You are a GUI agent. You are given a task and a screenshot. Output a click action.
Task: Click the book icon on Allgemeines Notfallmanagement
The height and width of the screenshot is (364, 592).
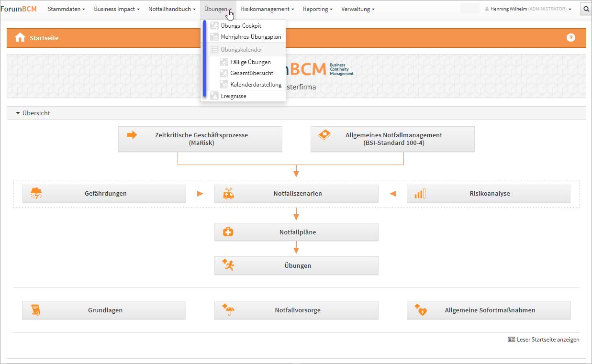[324, 135]
